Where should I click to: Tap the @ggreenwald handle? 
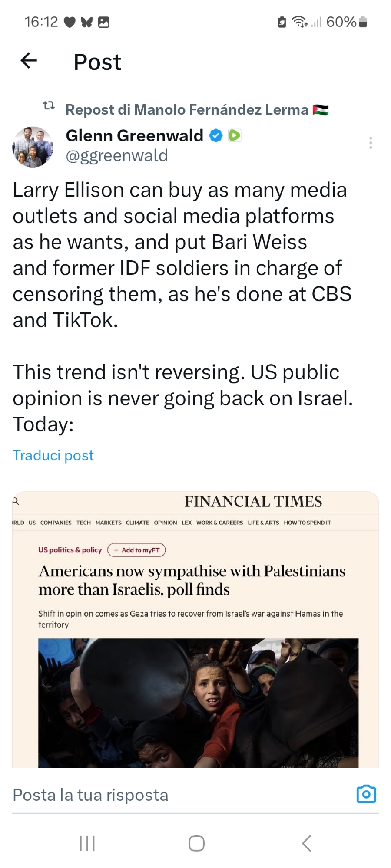pyautogui.click(x=116, y=156)
